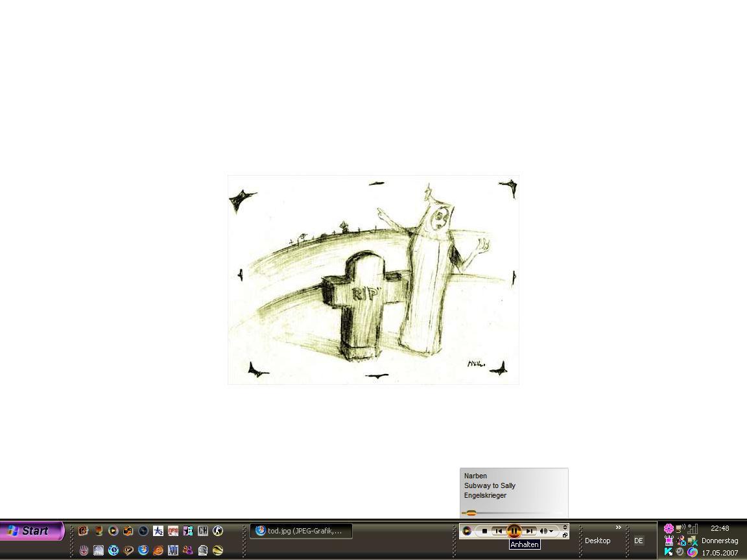Open the Kaspersky tray icon
Screen dimensions: 747x560
668,552
